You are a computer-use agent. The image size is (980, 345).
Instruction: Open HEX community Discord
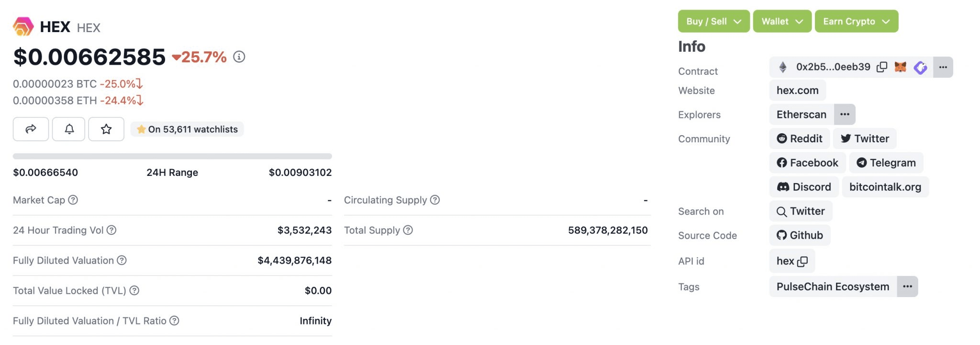point(803,186)
